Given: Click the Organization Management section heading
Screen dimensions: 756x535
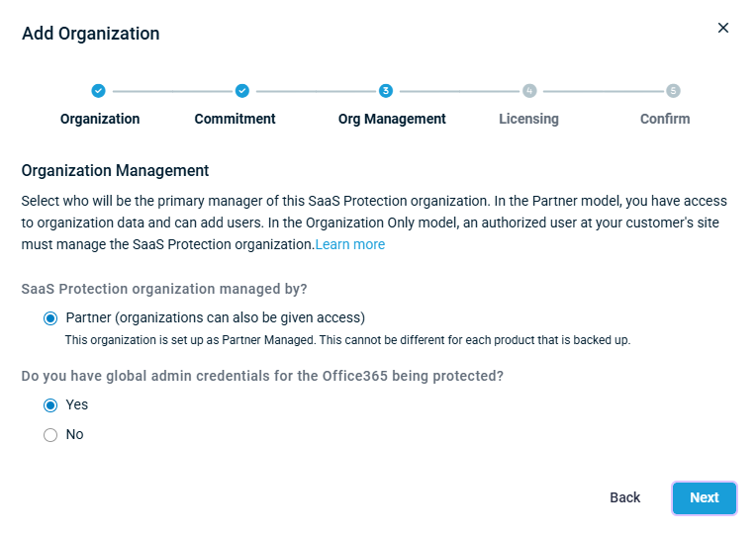Looking at the screenshot, I should (x=115, y=171).
